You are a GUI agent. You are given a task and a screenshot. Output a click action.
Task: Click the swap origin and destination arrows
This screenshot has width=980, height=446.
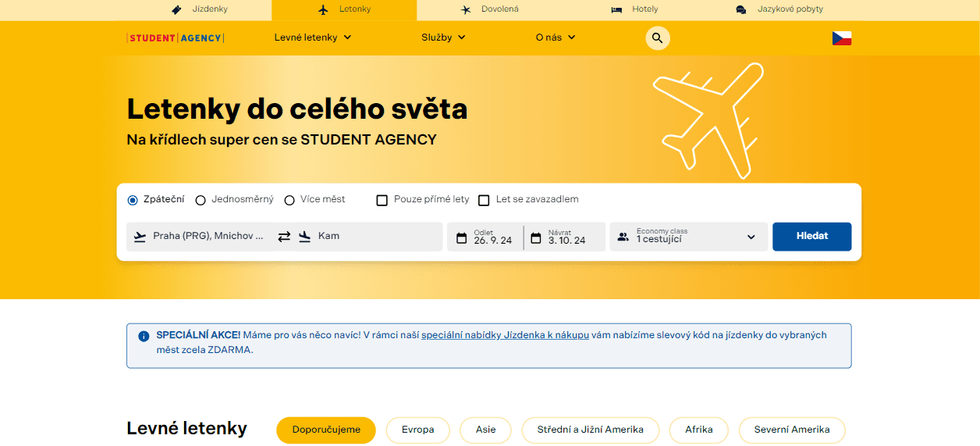point(284,236)
